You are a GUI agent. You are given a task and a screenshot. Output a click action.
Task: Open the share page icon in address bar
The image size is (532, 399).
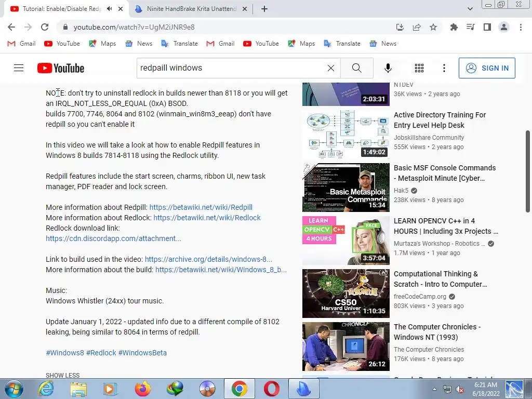pyautogui.click(x=417, y=27)
